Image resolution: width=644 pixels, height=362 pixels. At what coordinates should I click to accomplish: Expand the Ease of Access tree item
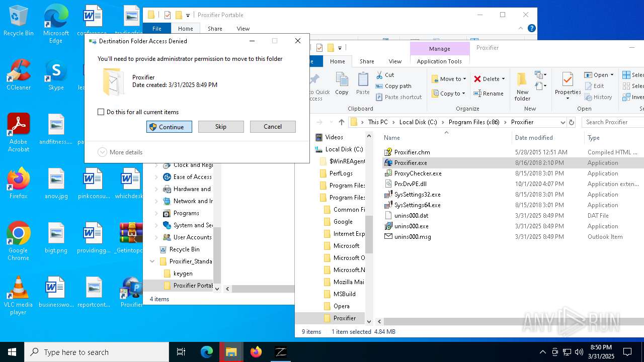(156, 177)
